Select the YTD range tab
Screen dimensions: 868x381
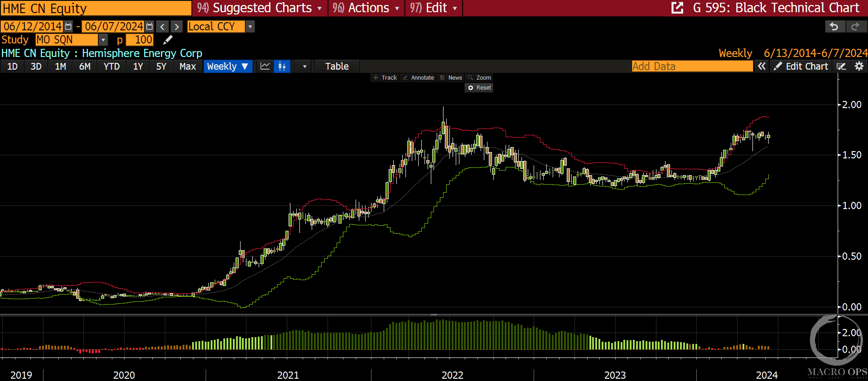[111, 67]
